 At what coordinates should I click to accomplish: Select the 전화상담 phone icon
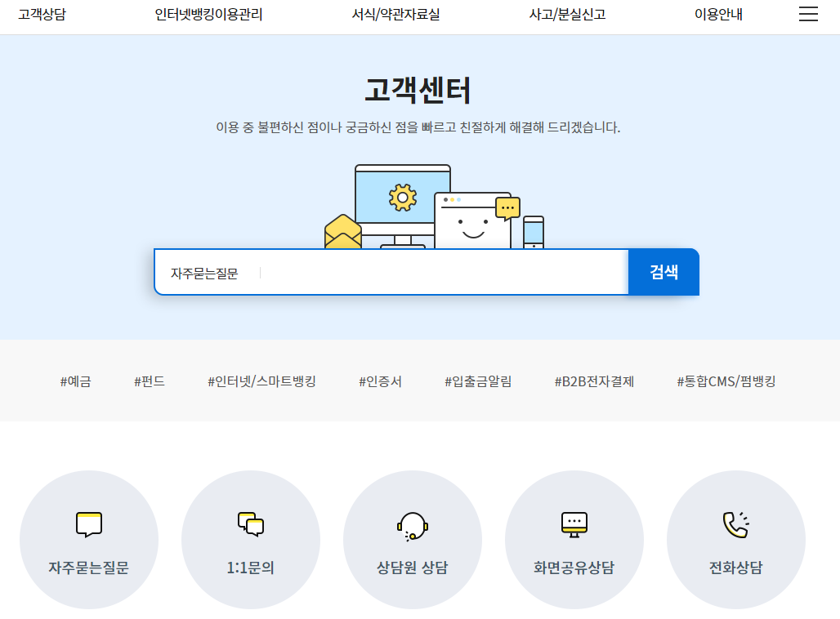735,523
